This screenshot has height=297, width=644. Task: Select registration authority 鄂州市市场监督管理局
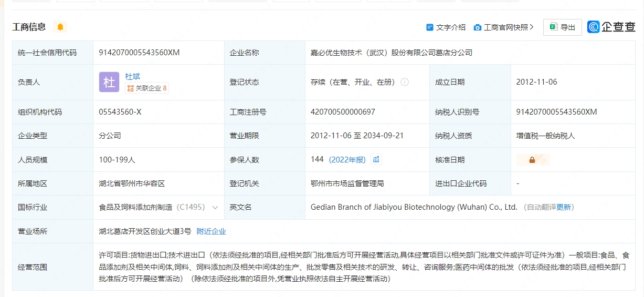347,184
